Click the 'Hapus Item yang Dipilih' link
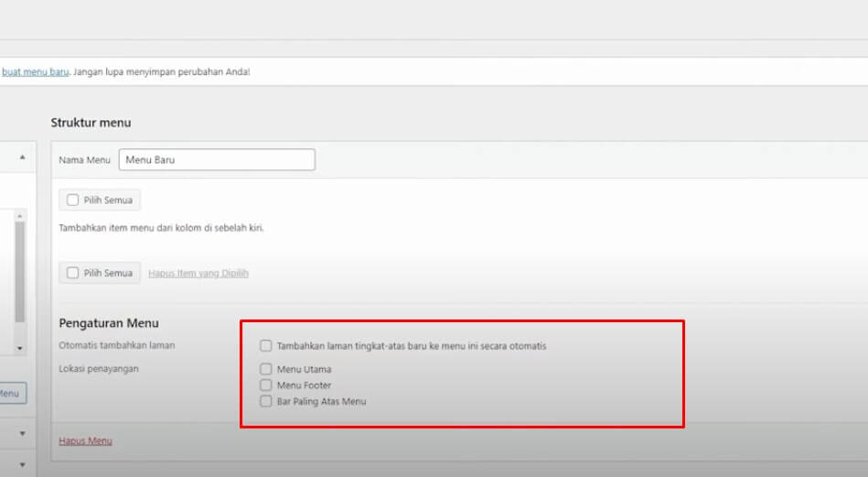The width and height of the screenshot is (868, 477). click(198, 273)
